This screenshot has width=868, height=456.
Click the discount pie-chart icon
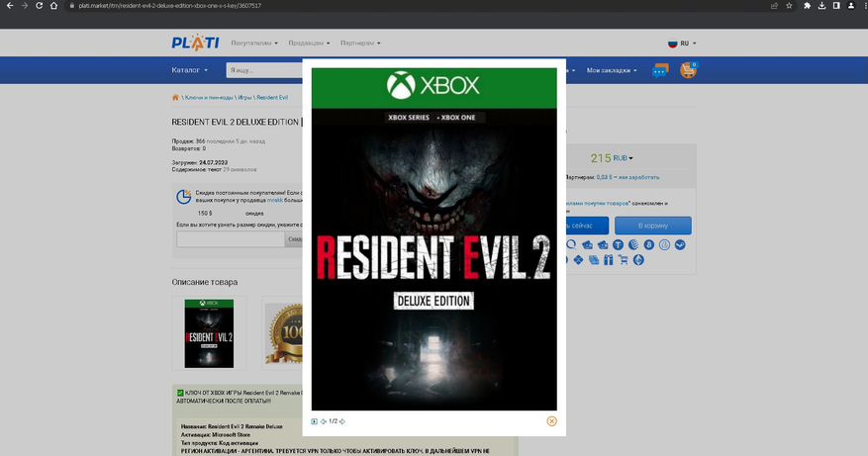(184, 197)
